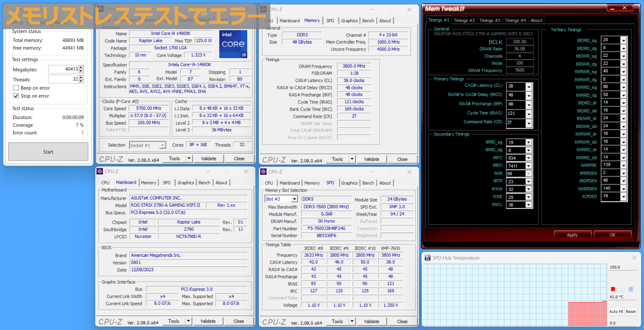Click the blue color swatch

pyautogui.click(x=631, y=289)
